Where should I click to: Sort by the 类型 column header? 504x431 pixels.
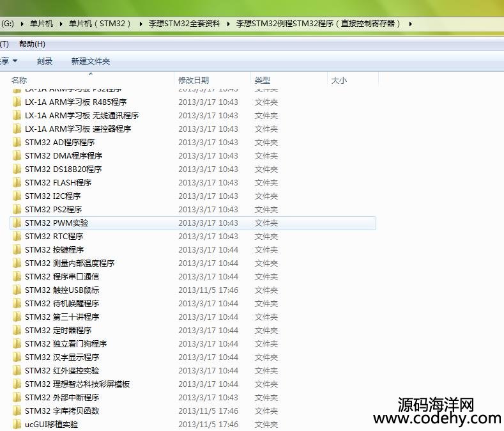263,81
